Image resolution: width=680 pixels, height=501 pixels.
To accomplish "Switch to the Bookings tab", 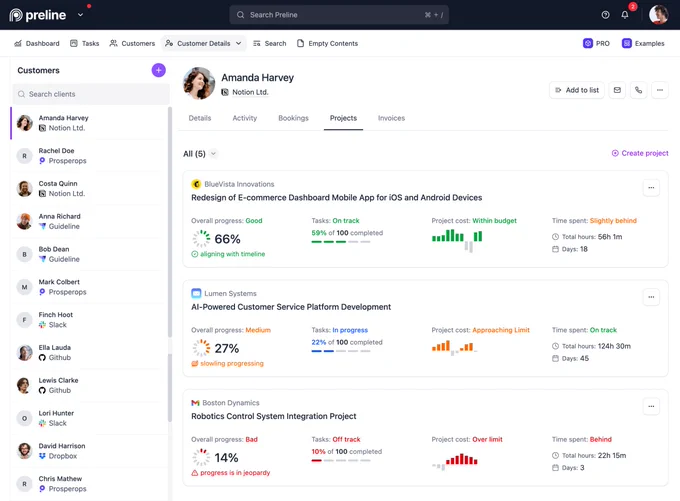I will tap(294, 118).
